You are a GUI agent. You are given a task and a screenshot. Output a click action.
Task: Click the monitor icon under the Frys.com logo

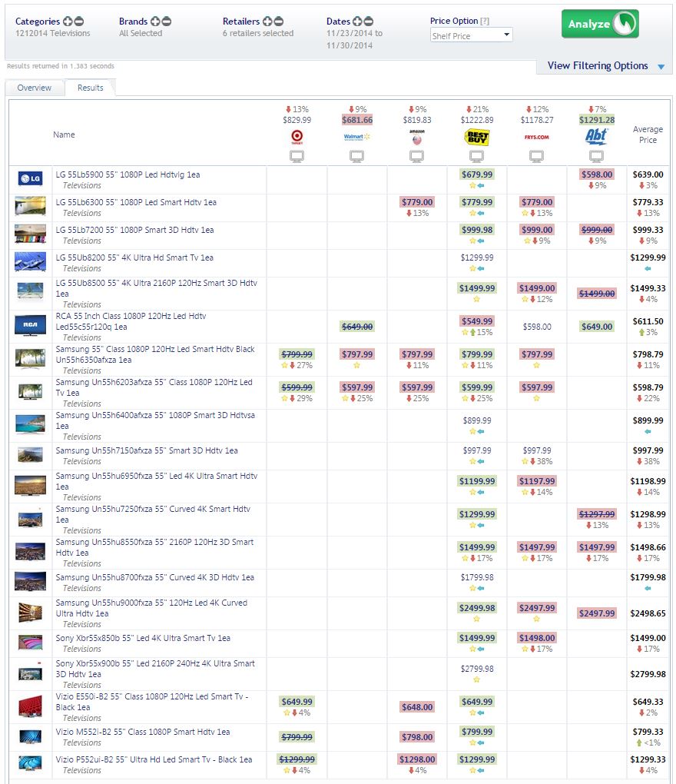pos(537,157)
